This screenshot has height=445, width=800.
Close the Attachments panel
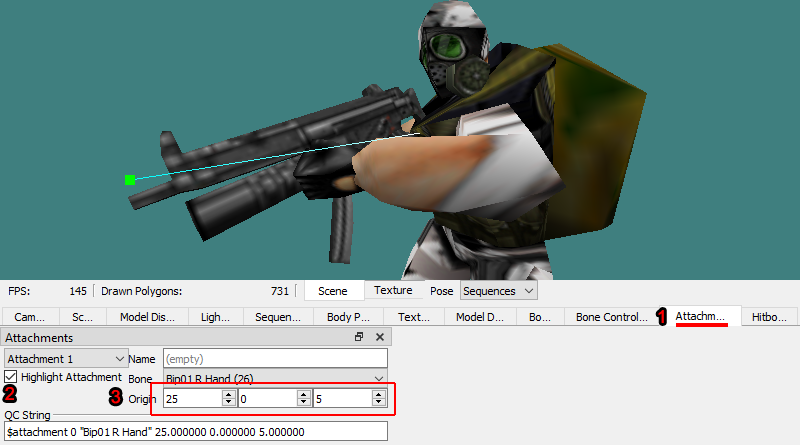point(380,337)
